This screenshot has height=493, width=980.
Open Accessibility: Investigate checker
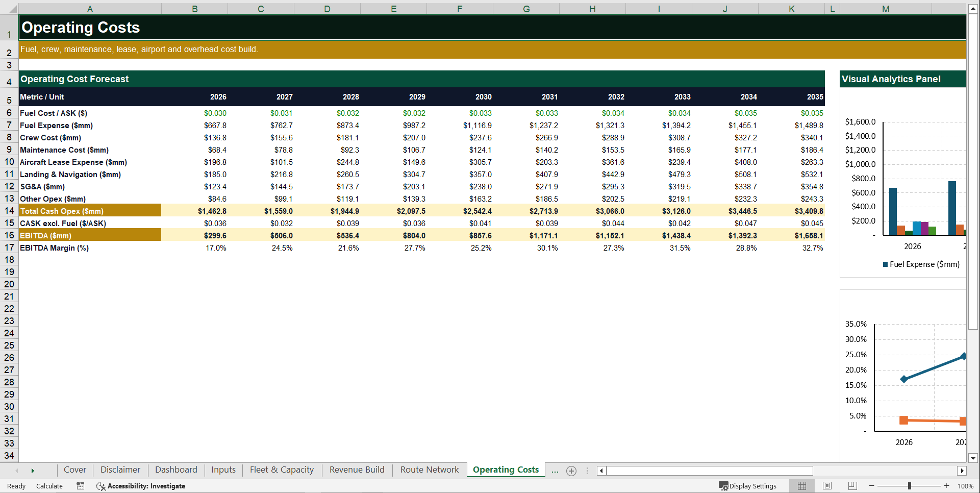pyautogui.click(x=141, y=486)
